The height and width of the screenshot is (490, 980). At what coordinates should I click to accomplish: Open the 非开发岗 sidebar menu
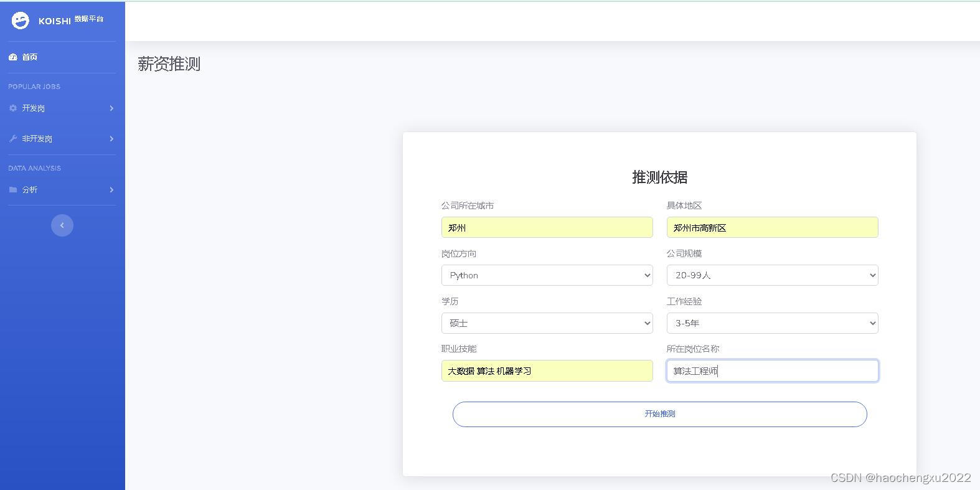click(62, 138)
